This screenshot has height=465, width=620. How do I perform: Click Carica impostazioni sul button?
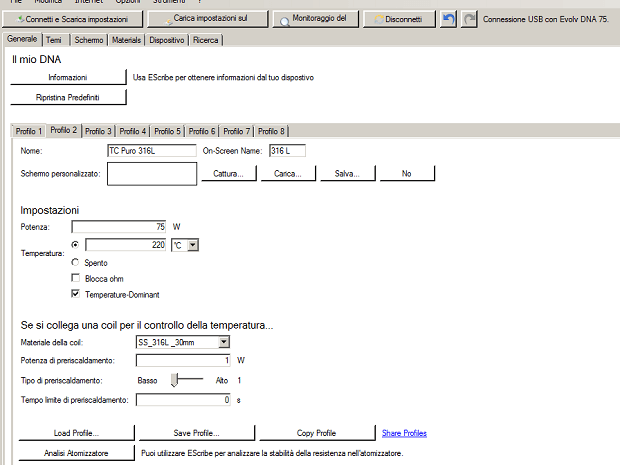click(x=208, y=19)
